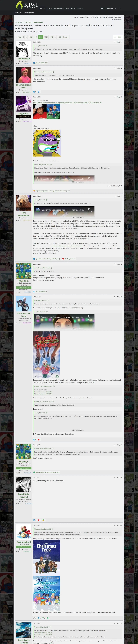Open the Support nav item
This screenshot has width=138, height=644.
coord(80,8)
